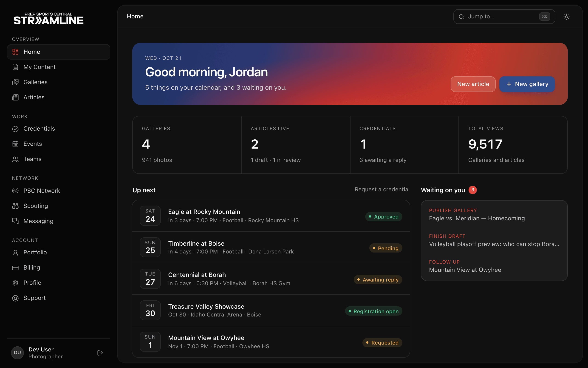
Task: Toggle light theme with the sun icon
Action: coord(566,17)
